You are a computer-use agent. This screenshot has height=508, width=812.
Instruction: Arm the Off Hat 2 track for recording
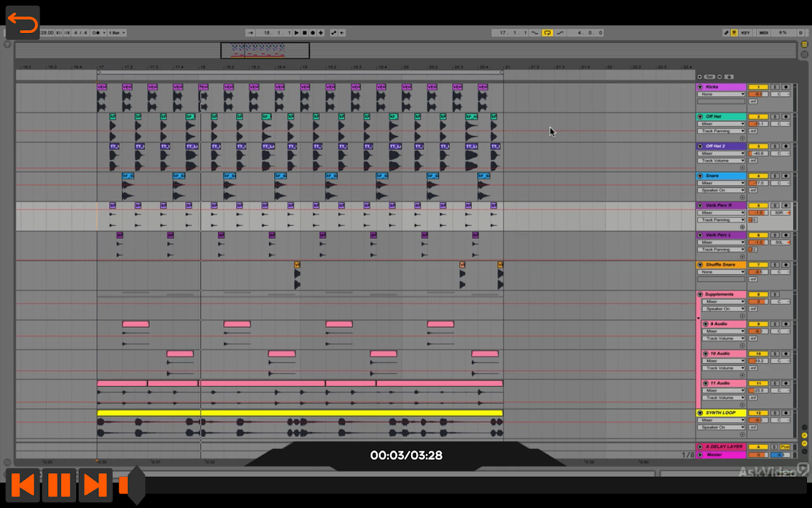coord(785,146)
